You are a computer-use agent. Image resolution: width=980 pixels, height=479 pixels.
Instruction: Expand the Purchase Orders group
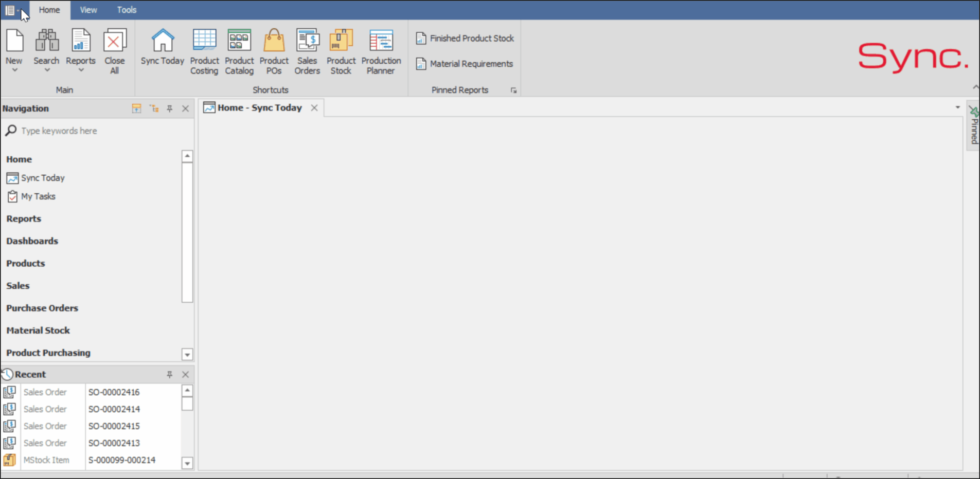pyautogui.click(x=42, y=308)
